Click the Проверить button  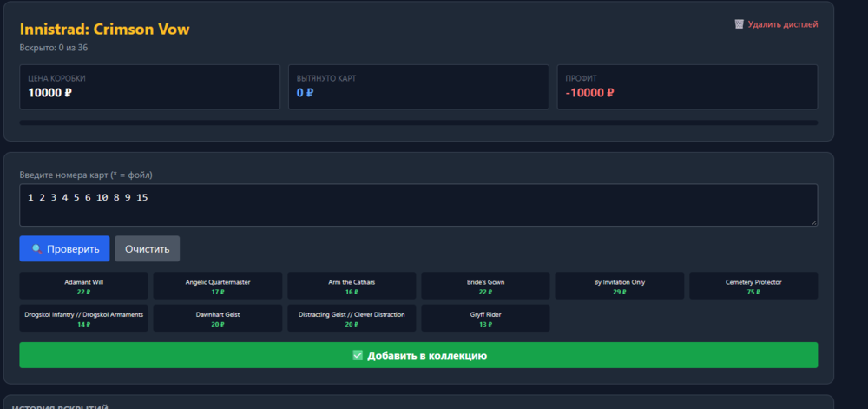pos(64,248)
